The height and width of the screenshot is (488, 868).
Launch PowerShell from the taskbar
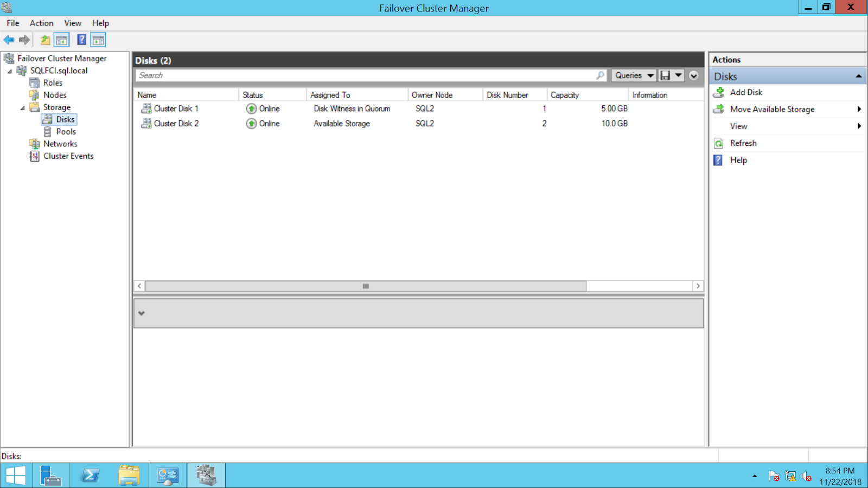(90, 476)
